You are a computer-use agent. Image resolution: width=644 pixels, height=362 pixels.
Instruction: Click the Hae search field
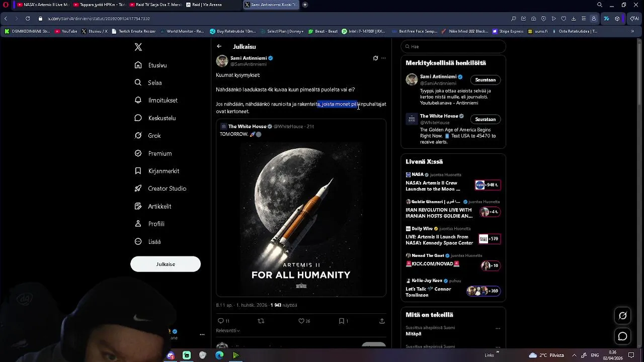pyautogui.click(x=453, y=47)
